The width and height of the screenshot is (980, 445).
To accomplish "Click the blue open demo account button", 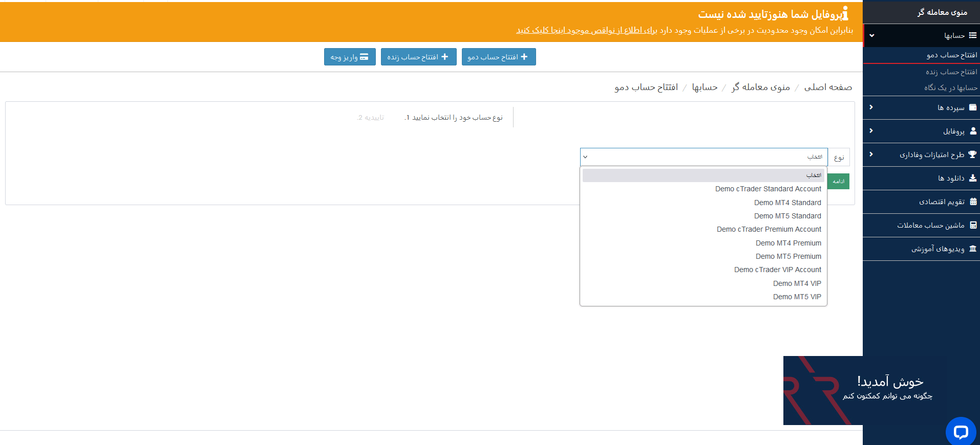I will pos(498,57).
